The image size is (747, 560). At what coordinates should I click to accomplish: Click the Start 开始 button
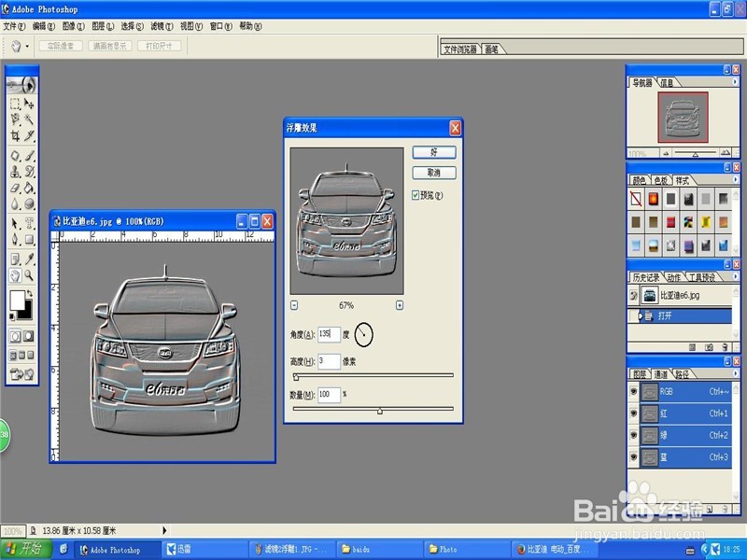pyautogui.click(x=26, y=549)
